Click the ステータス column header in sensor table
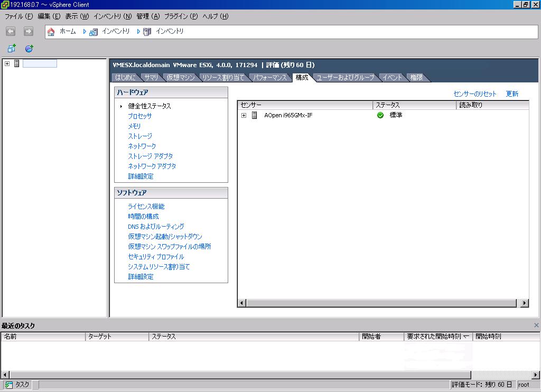 click(414, 105)
